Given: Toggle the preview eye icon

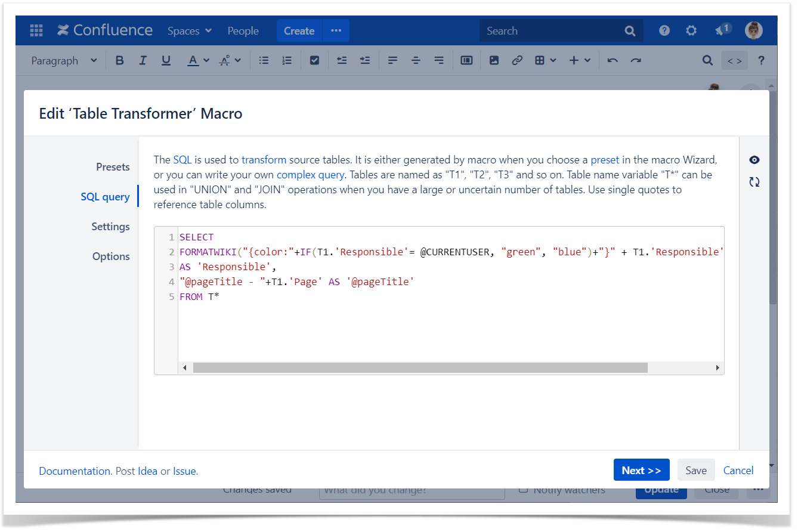Looking at the screenshot, I should click(754, 160).
